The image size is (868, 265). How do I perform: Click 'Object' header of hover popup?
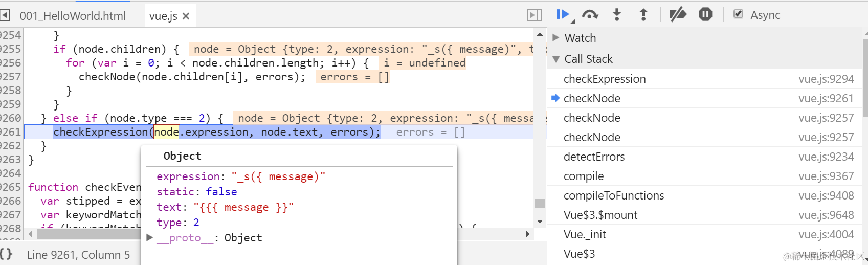coord(183,156)
